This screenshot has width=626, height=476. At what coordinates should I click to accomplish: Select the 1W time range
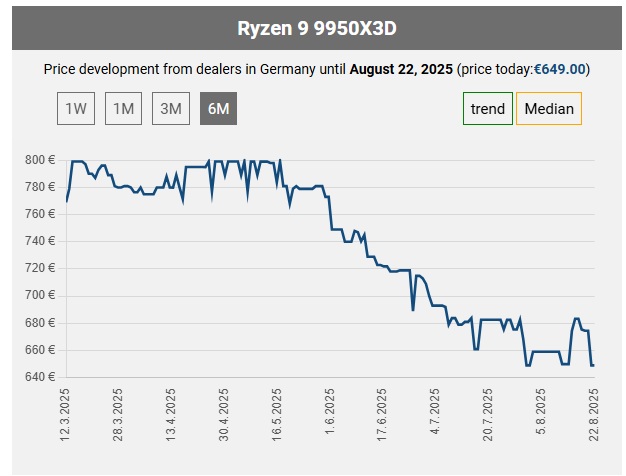pos(76,109)
